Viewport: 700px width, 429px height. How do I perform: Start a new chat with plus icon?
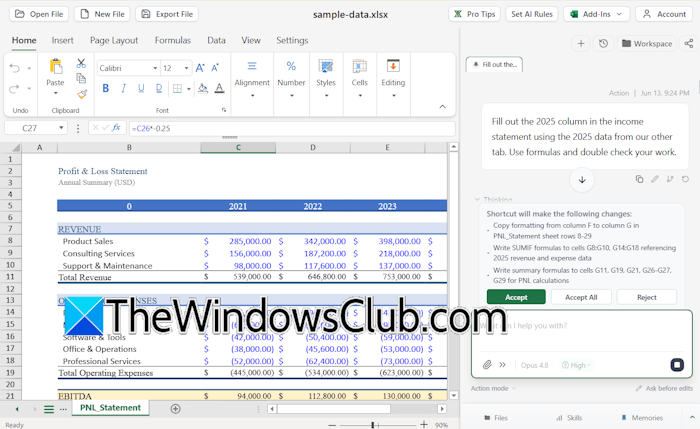coord(581,43)
